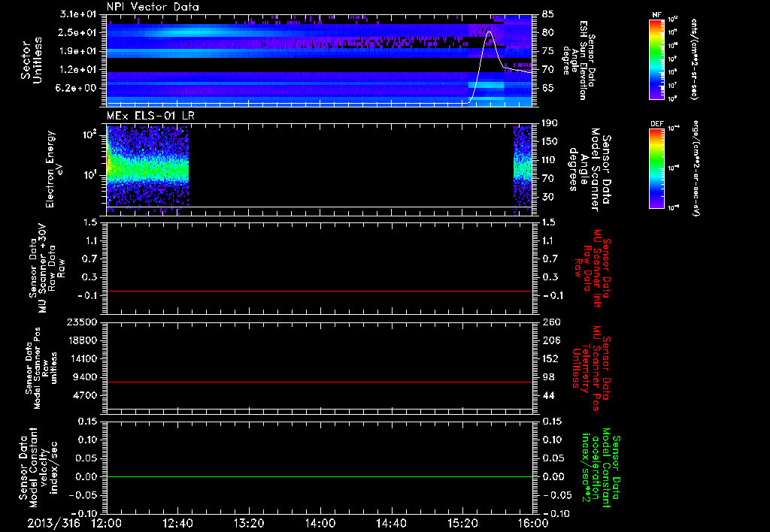The width and height of the screenshot is (770, 532).
Task: Click the 'ESH Sun Elevation Angle' axis title
Action: coord(578,60)
